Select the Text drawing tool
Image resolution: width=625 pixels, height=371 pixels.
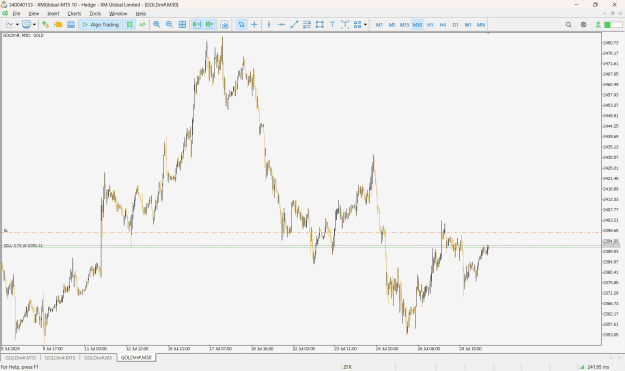click(x=332, y=25)
